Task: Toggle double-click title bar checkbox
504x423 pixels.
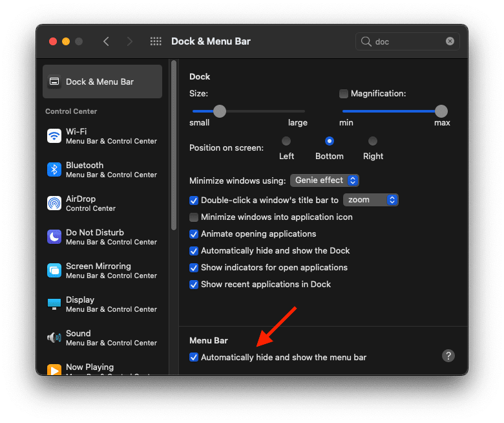Action: click(193, 201)
